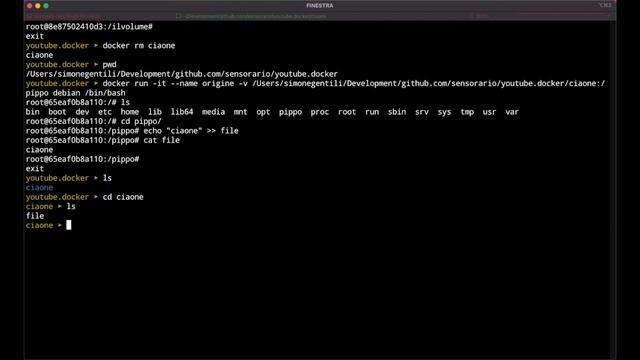Click 'opt' in the directory listing
Screen dimensions: 640x360
click(x=263, y=112)
